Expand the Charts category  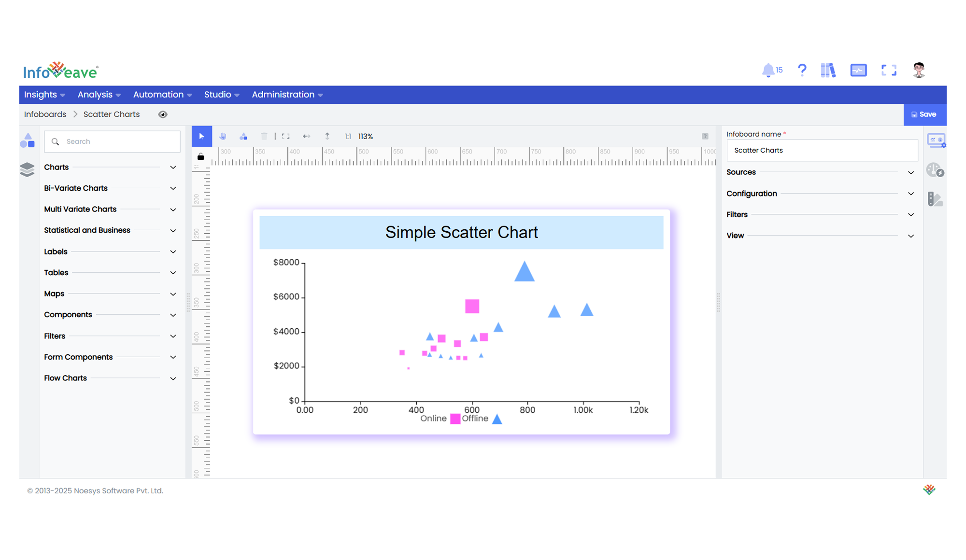(111, 167)
